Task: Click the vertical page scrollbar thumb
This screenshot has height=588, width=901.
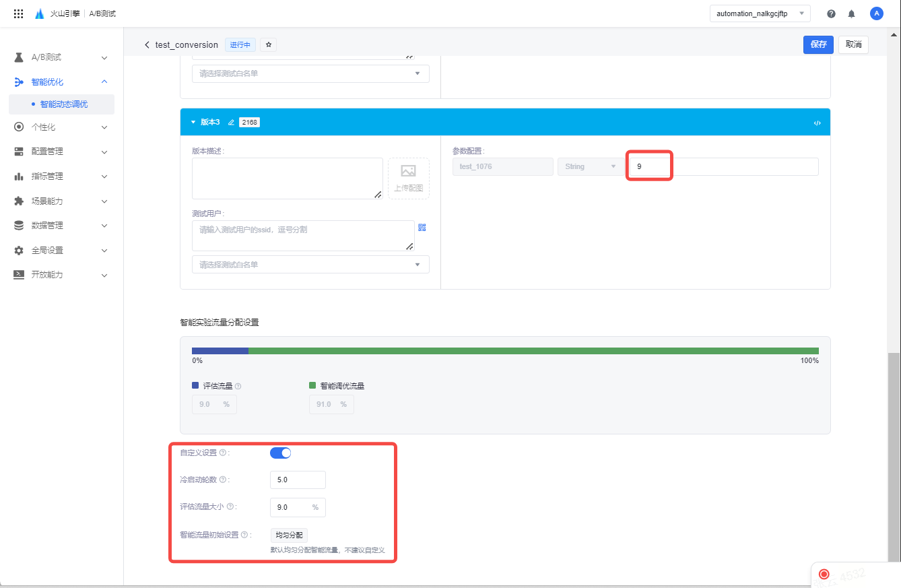Action: click(894, 457)
